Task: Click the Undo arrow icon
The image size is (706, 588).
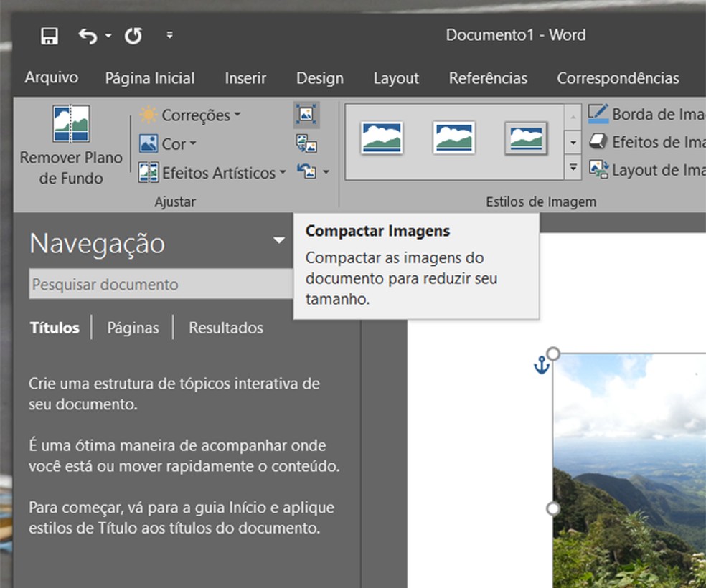Action: click(x=88, y=36)
